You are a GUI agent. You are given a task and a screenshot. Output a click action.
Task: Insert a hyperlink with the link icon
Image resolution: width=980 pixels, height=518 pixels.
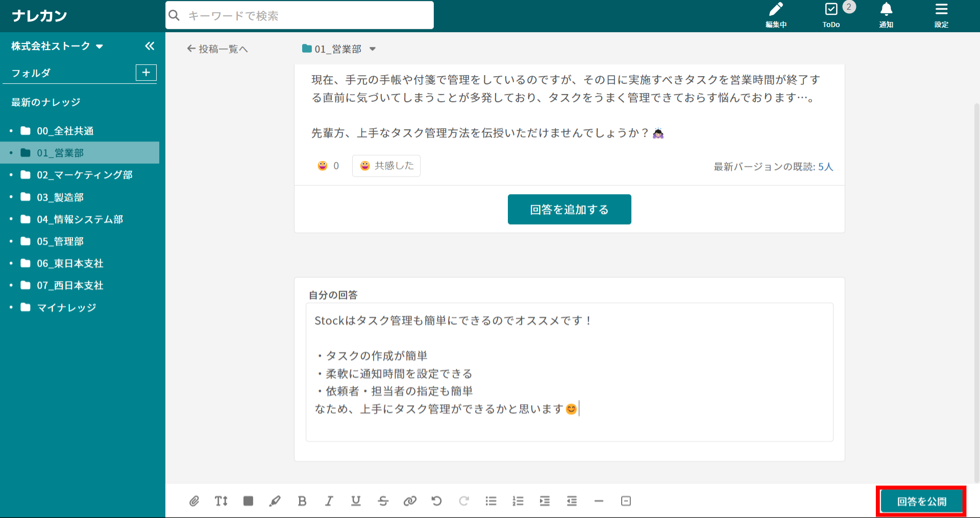tap(410, 501)
